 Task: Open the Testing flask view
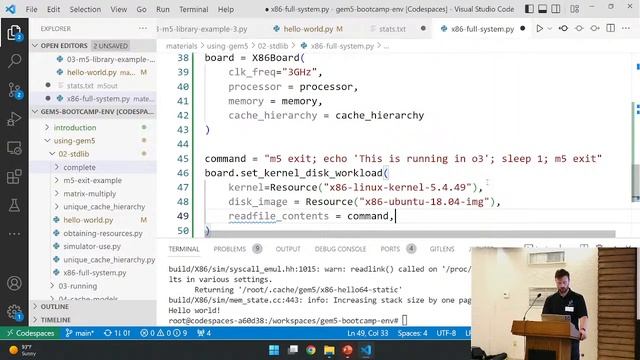[x=14, y=205]
